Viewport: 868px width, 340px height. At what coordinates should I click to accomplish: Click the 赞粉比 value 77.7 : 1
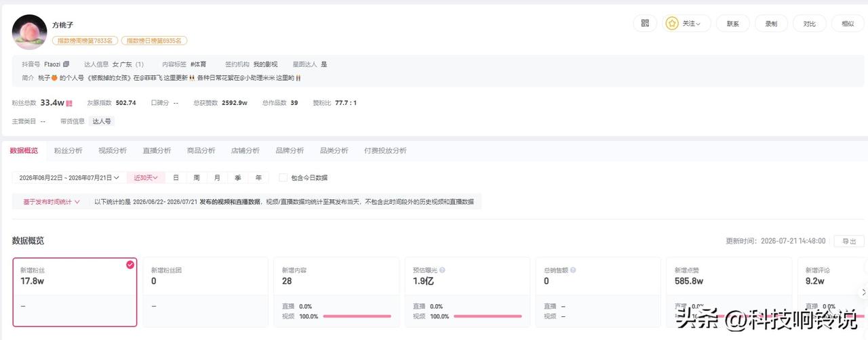coord(346,103)
